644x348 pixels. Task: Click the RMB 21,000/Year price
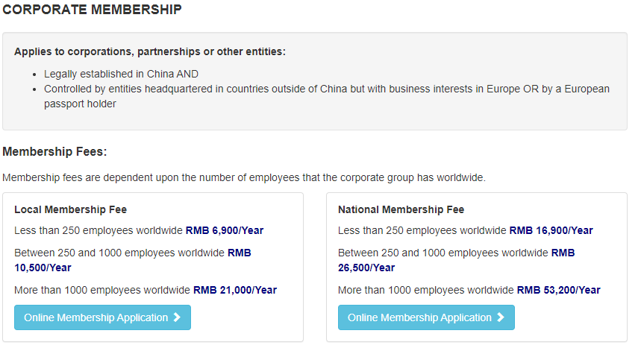tap(235, 290)
